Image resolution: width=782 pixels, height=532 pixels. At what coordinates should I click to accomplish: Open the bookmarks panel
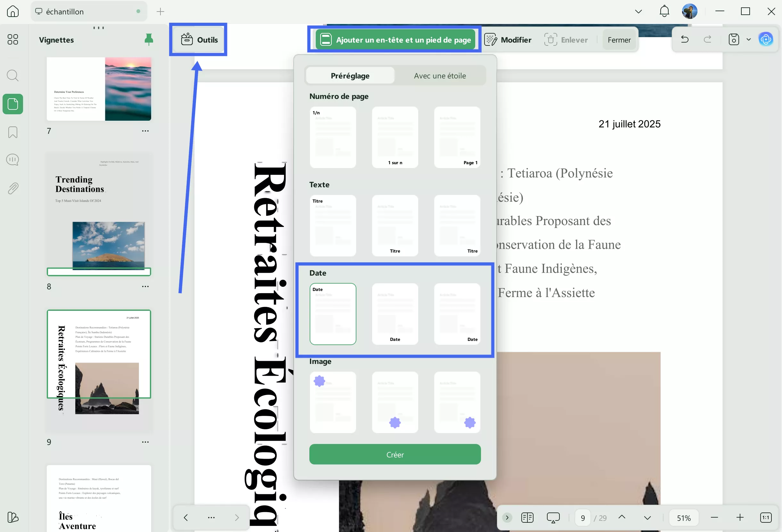[12, 132]
